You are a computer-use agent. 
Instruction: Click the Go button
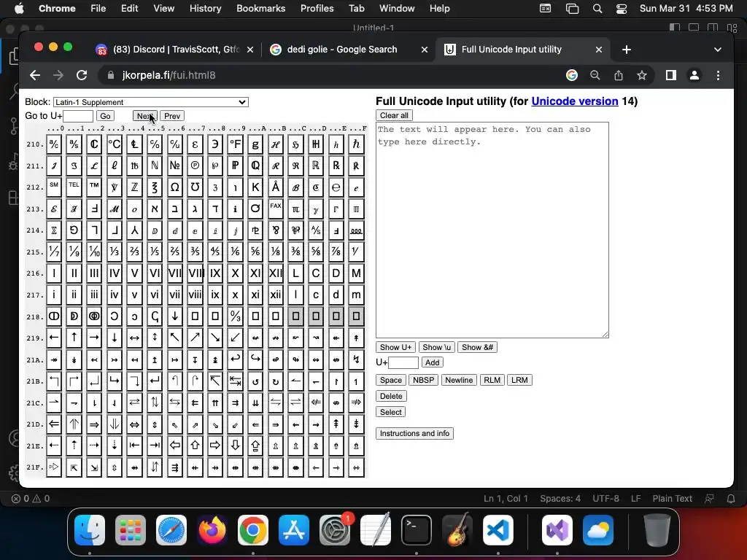pyautogui.click(x=105, y=116)
